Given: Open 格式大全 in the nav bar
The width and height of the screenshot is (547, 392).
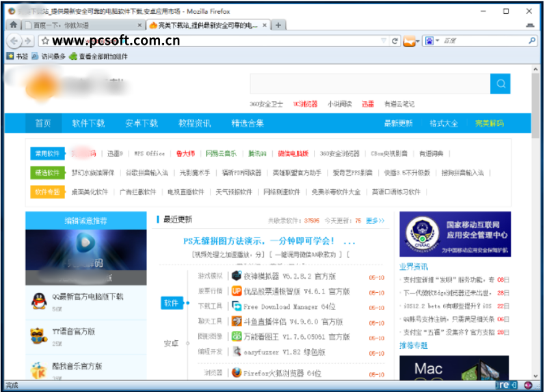Looking at the screenshot, I should coord(444,123).
